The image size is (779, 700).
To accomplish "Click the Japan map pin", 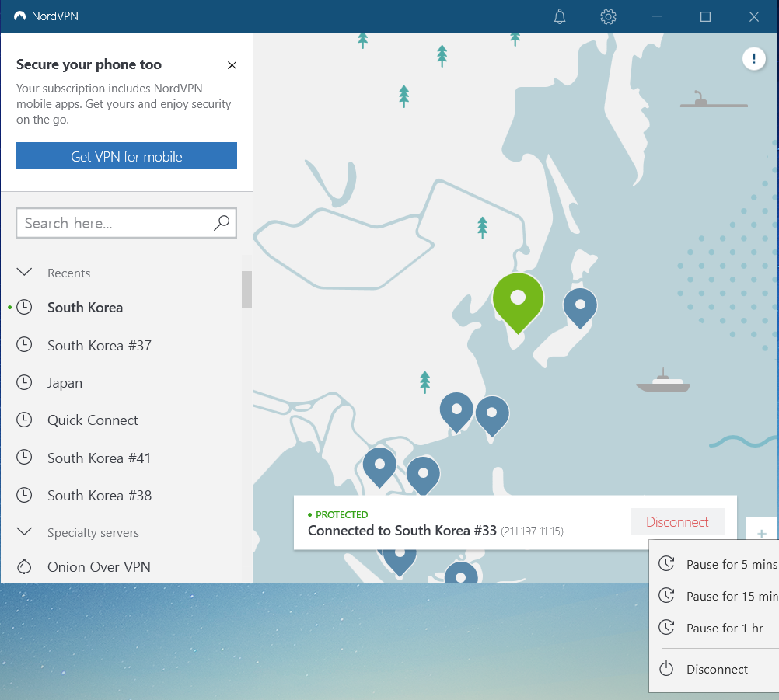I will (580, 307).
